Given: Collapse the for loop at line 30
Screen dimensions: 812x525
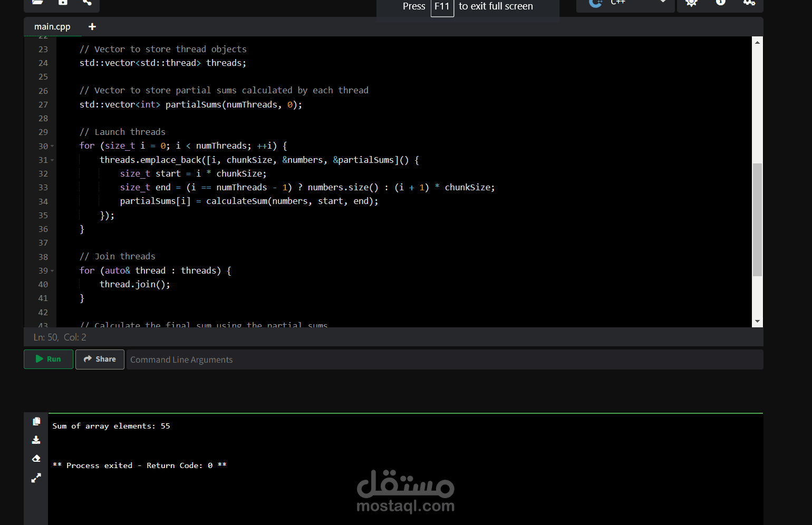Looking at the screenshot, I should click(x=52, y=145).
